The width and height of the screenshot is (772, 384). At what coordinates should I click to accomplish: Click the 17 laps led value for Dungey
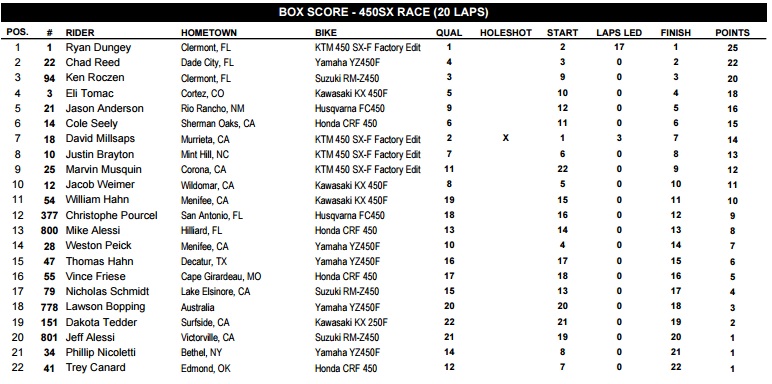point(619,47)
